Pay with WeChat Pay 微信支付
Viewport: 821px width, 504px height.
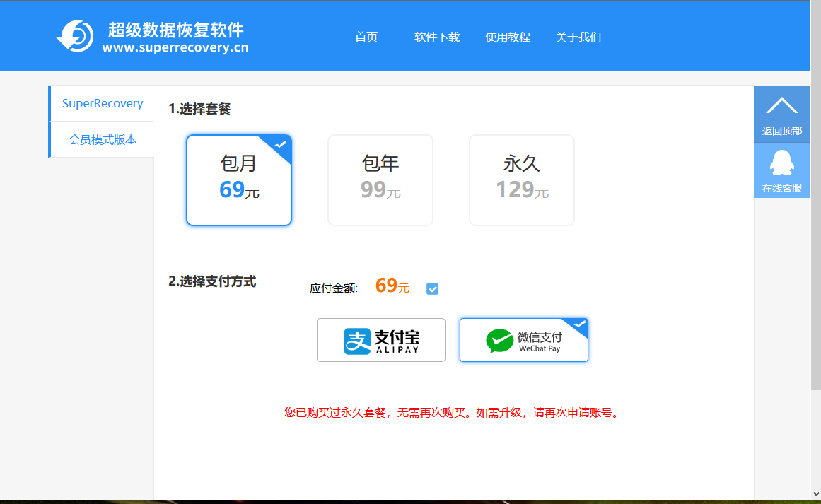point(523,340)
